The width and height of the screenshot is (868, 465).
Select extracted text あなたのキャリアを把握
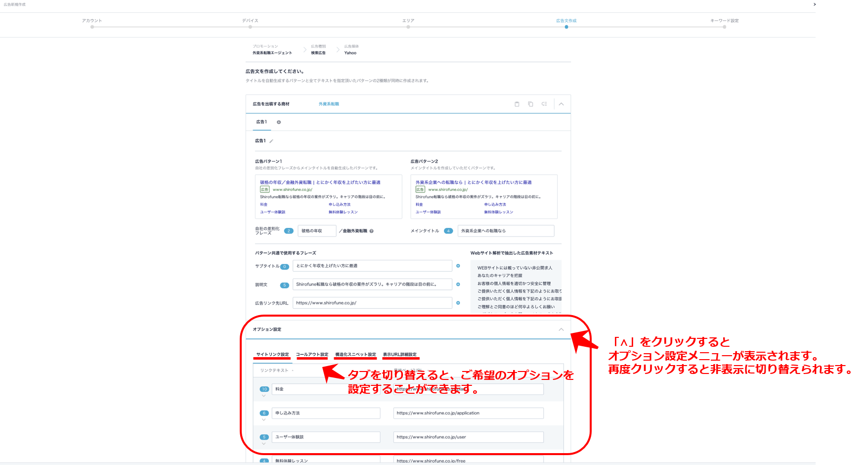500,276
